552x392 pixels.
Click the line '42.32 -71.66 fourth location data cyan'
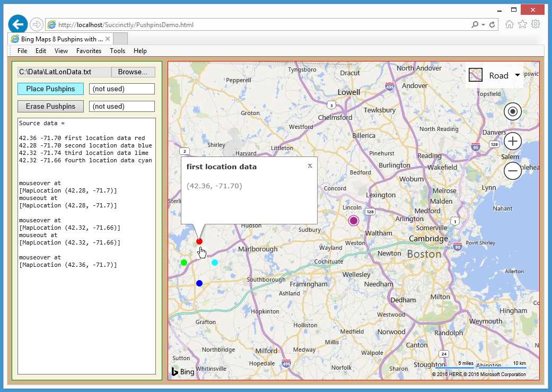(85, 160)
